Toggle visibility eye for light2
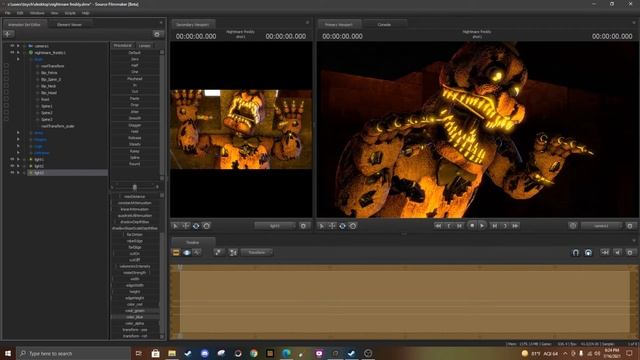The image size is (640, 360). point(12,166)
